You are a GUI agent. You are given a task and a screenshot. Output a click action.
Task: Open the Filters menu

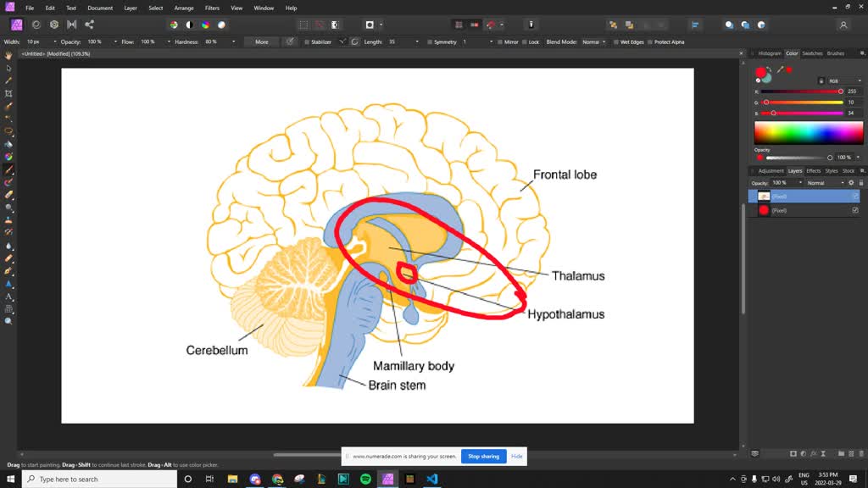click(x=212, y=8)
